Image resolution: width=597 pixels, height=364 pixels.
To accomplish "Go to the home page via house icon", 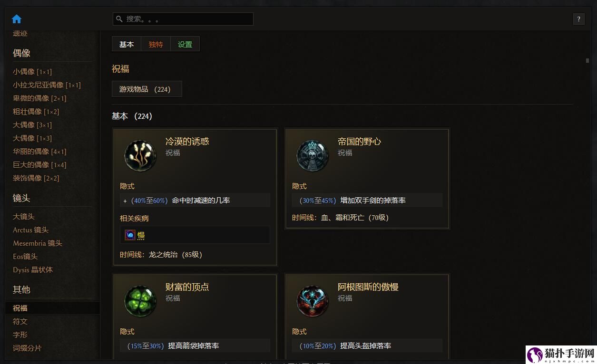I will click(x=17, y=19).
